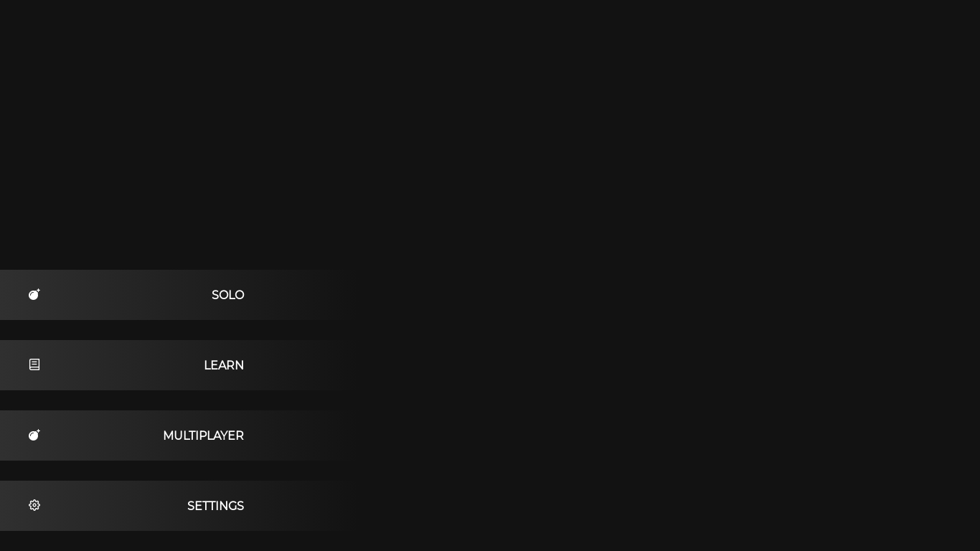Open preferences via the SETTINGS cog icon

click(34, 505)
